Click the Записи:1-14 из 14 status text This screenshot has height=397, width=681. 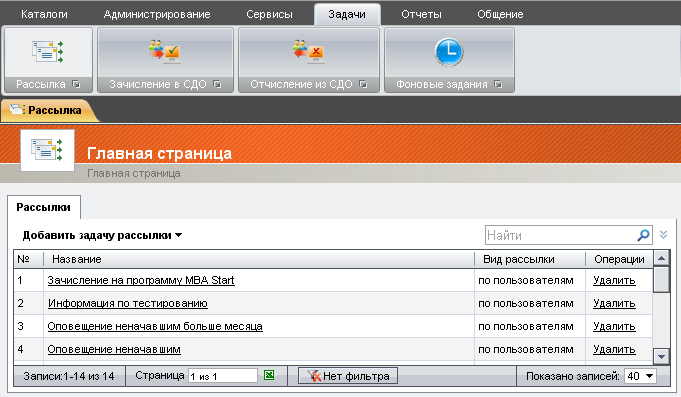[x=69, y=376]
